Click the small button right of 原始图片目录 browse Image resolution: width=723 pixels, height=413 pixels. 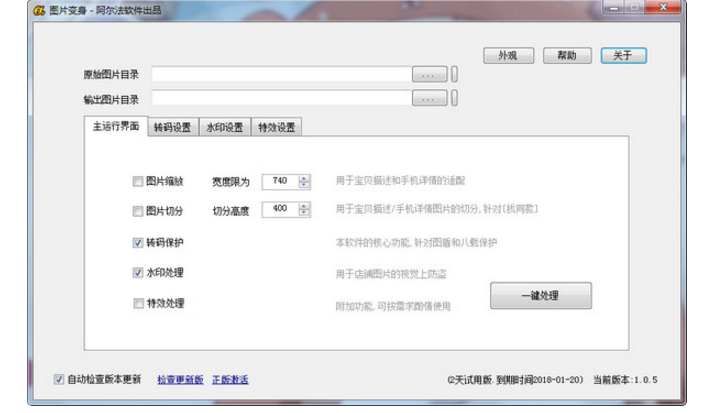point(454,74)
